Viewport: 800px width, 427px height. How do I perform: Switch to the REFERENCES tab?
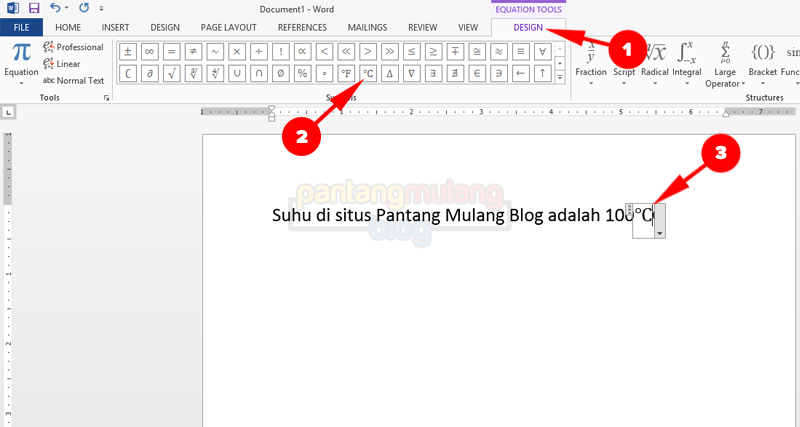point(302,28)
